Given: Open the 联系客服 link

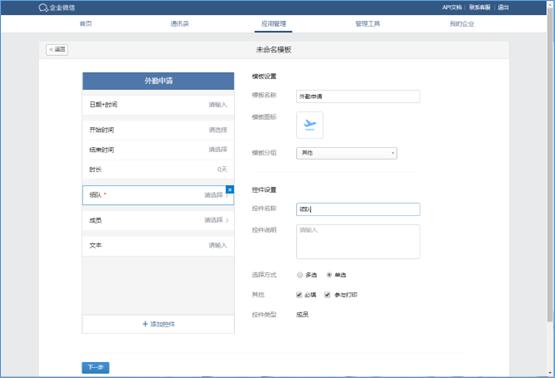Looking at the screenshot, I should pos(480,7).
